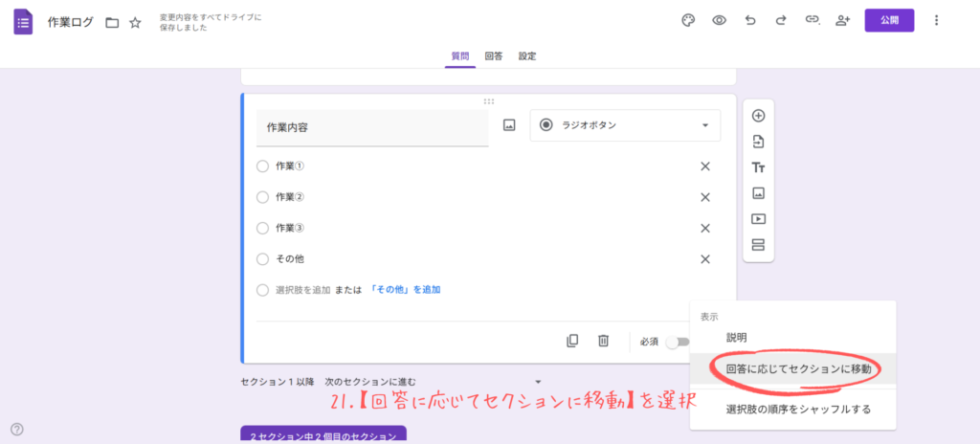Click the 公開 publish button
This screenshot has height=444, width=980.
[889, 20]
